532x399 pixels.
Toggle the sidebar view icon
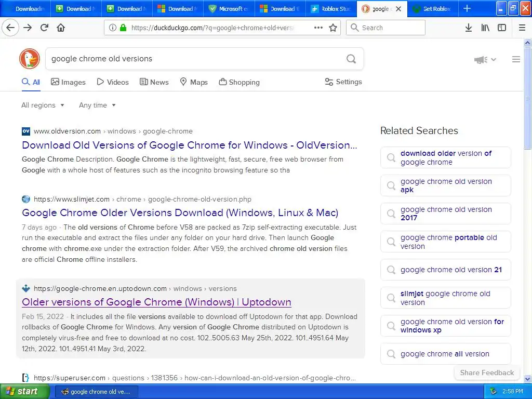[x=502, y=28]
